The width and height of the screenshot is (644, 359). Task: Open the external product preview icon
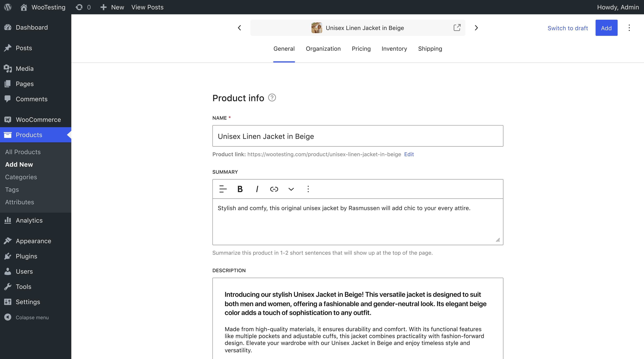[x=457, y=28]
